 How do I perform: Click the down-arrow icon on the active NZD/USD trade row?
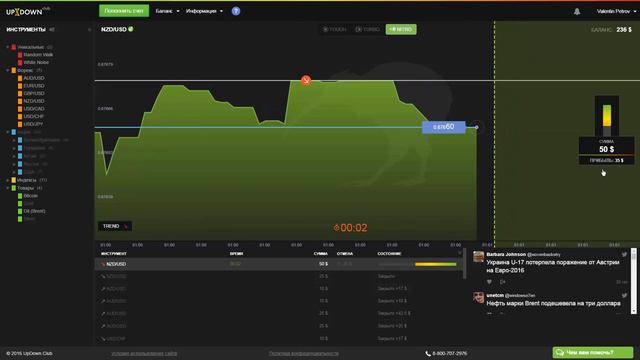[x=103, y=264]
